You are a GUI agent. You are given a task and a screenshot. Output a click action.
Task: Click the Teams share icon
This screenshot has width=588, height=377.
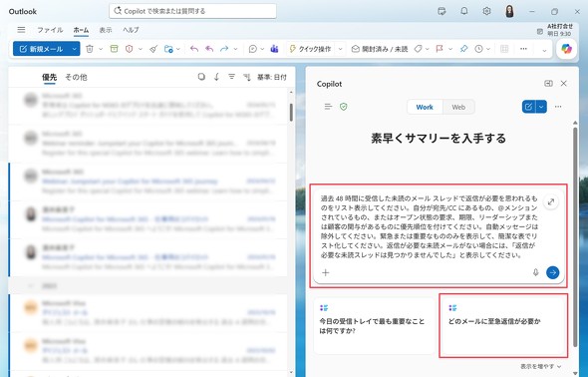click(x=274, y=49)
